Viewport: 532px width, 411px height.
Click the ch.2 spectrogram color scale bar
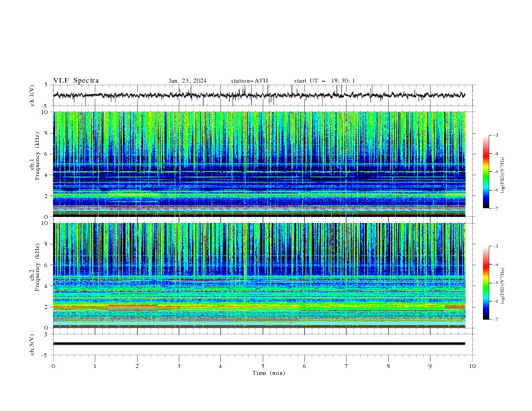coord(486,283)
